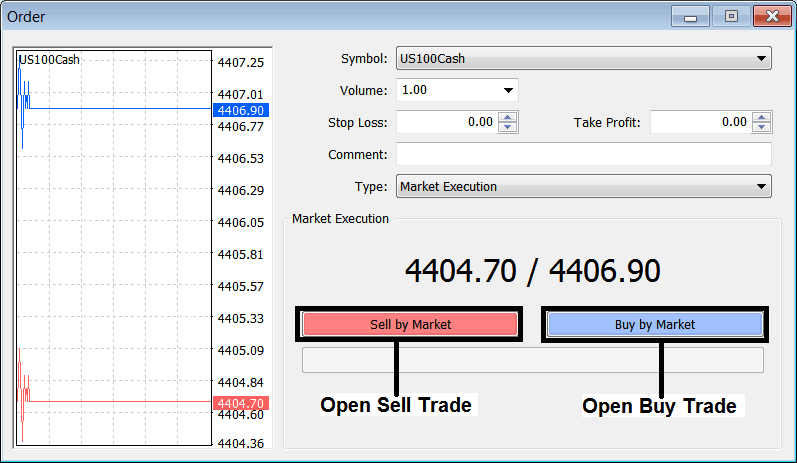This screenshot has height=463, width=797.
Task: Focus the Take Profit value field
Action: pyautogui.click(x=700, y=122)
